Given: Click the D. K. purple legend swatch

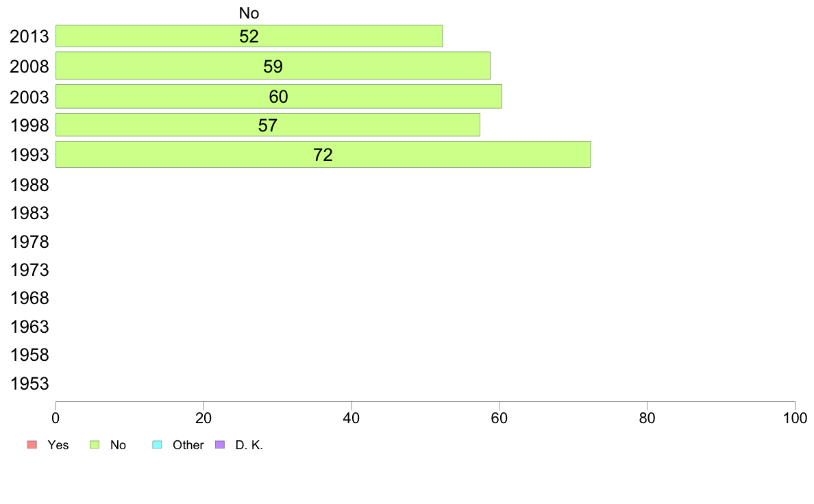Looking at the screenshot, I should tap(220, 445).
